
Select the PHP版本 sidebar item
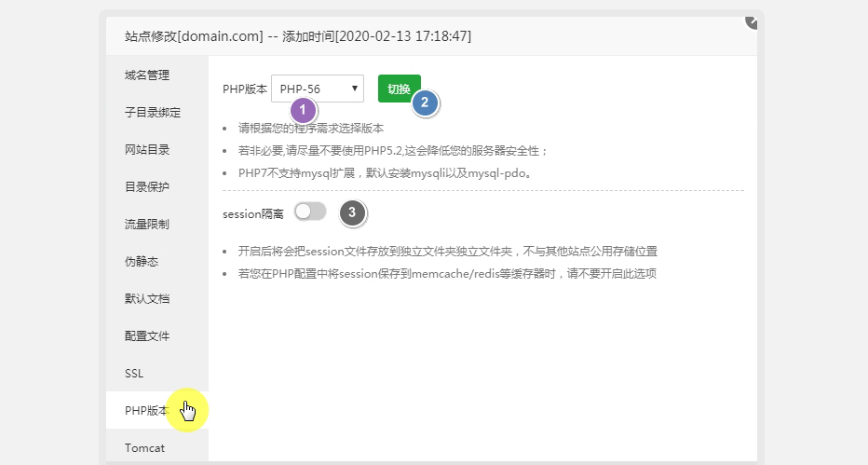[x=157, y=410]
